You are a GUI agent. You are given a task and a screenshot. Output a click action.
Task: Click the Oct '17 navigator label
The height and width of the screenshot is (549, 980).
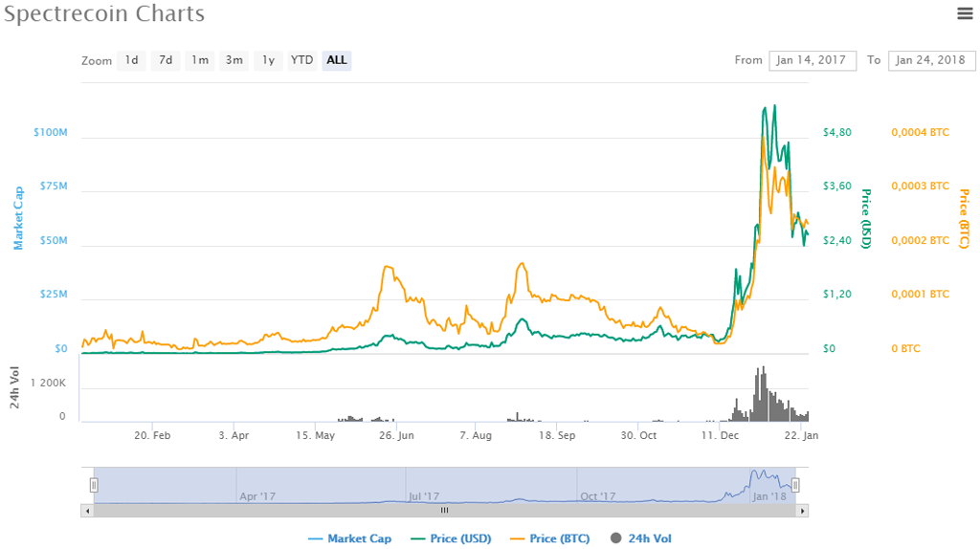point(598,496)
